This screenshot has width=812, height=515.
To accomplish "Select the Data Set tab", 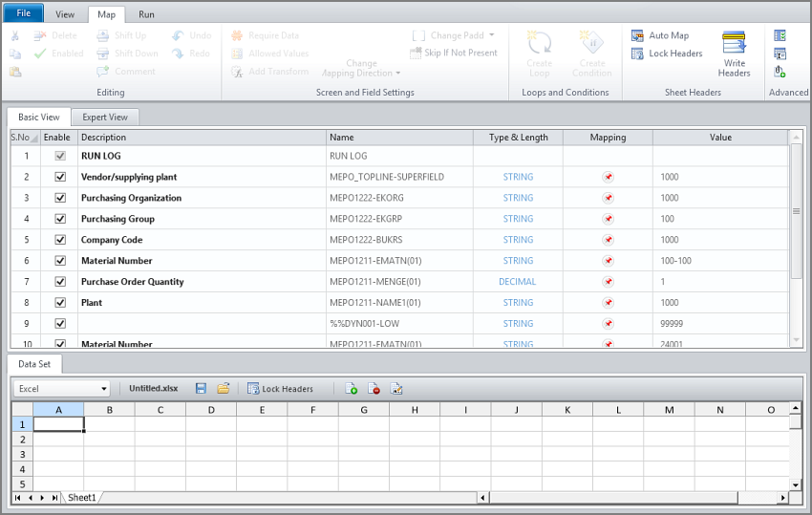I will (x=34, y=364).
